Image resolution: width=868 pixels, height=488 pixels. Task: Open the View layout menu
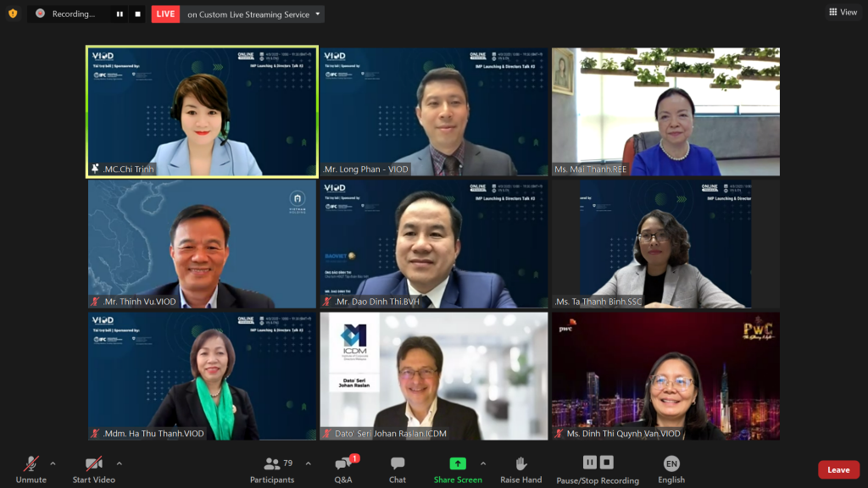point(843,12)
